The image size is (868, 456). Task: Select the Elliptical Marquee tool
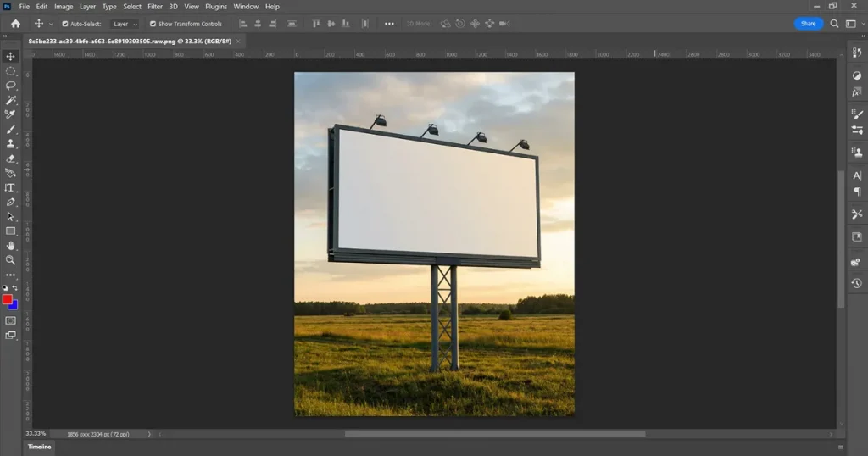click(x=10, y=71)
